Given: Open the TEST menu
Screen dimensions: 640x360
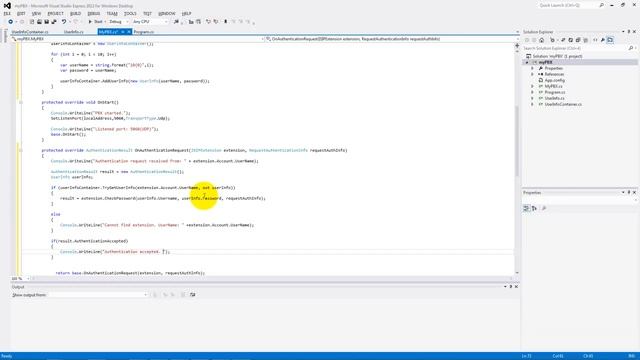Looking at the screenshot, I should [x=147, y=13].
